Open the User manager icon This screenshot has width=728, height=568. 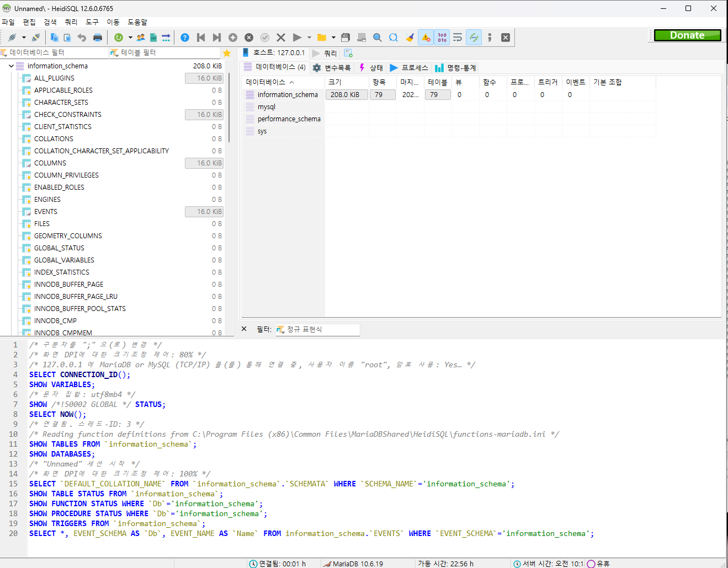coord(141,37)
